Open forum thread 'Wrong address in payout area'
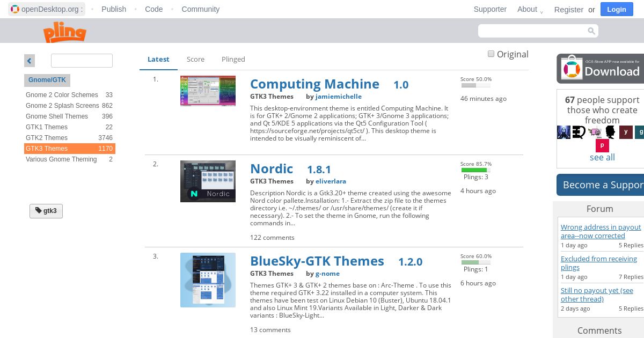644x338 pixels. click(601, 231)
